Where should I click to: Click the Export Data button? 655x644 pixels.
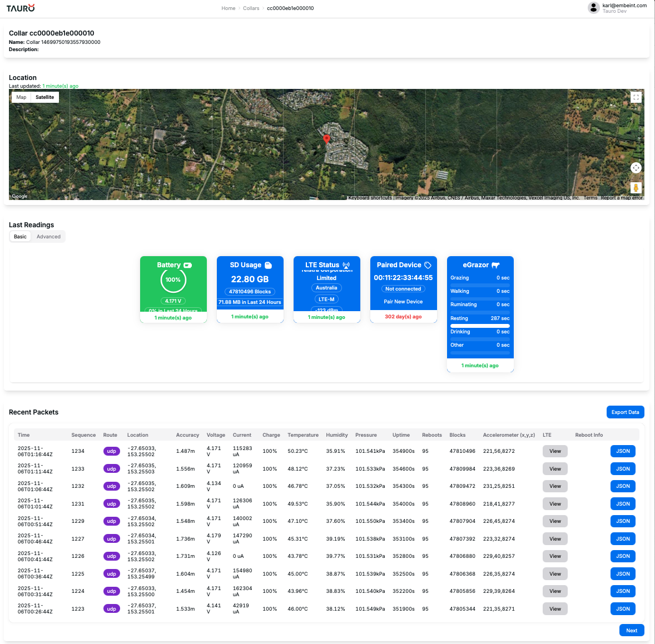pyautogui.click(x=625, y=412)
